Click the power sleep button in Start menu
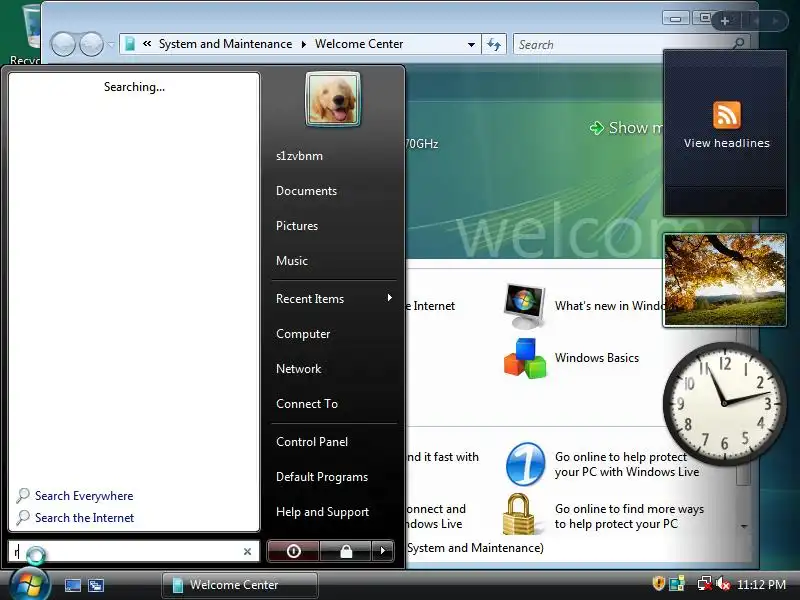800x600 pixels. click(x=293, y=551)
